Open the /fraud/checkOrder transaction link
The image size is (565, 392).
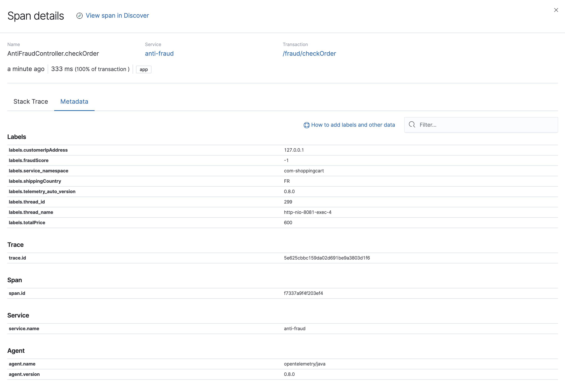309,54
